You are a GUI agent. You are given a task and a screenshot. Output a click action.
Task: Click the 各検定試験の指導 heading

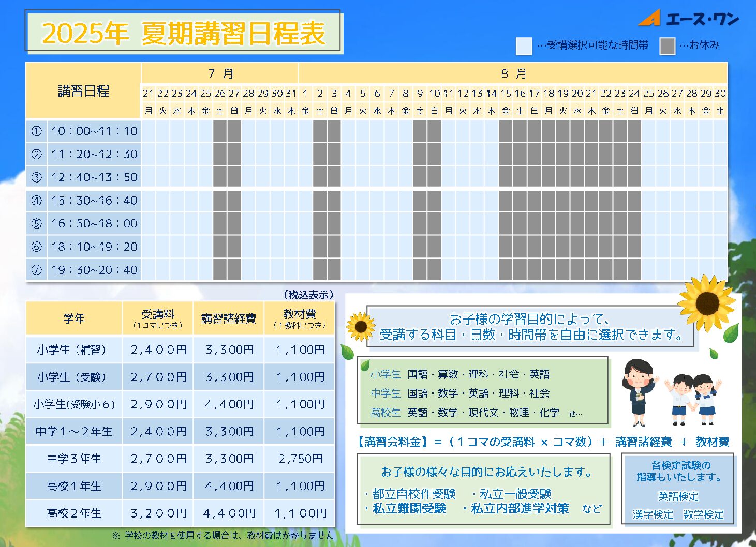[x=679, y=471]
